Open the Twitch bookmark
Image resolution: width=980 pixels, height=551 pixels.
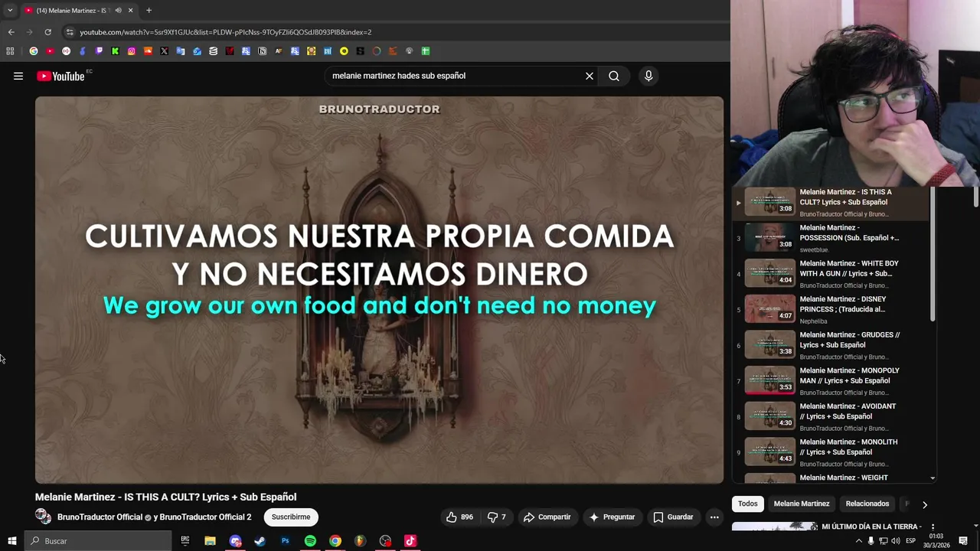pos(99,51)
